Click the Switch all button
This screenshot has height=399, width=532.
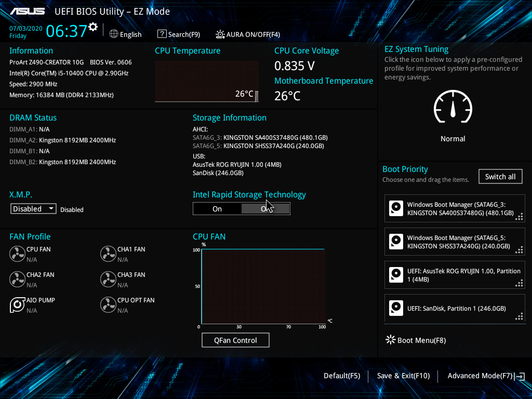tap(500, 177)
